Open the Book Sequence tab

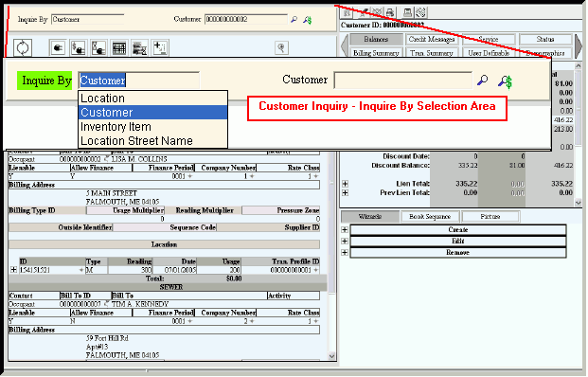tap(430, 217)
